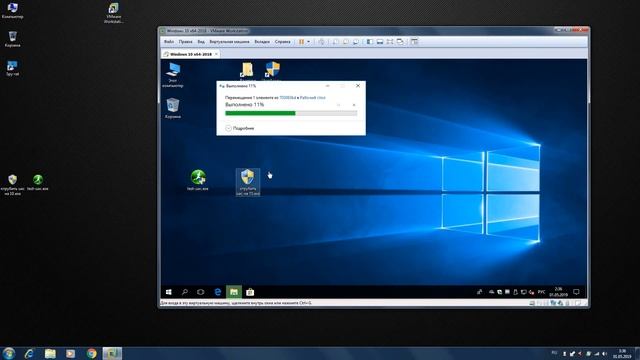Open the Windows 7 Start orb

[x=9, y=353]
